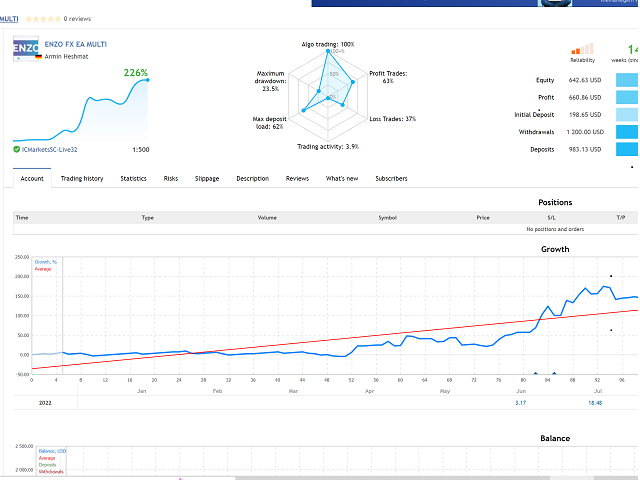Click the Price column header

pyautogui.click(x=483, y=218)
